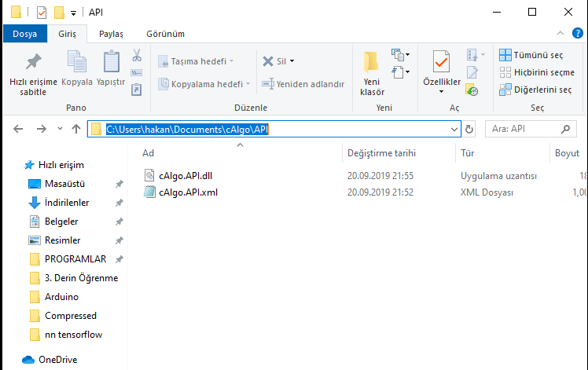
Task: Click the Edit icon in Aç group
Action: point(472,72)
